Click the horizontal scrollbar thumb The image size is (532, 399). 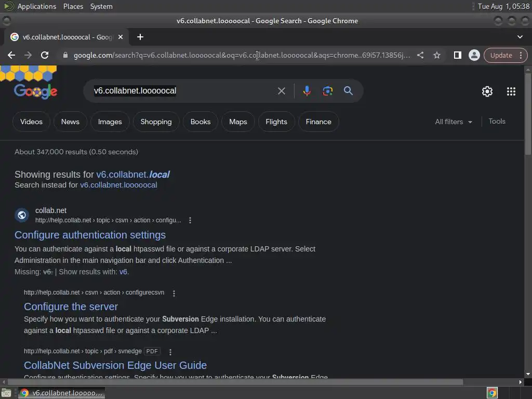tap(235, 382)
